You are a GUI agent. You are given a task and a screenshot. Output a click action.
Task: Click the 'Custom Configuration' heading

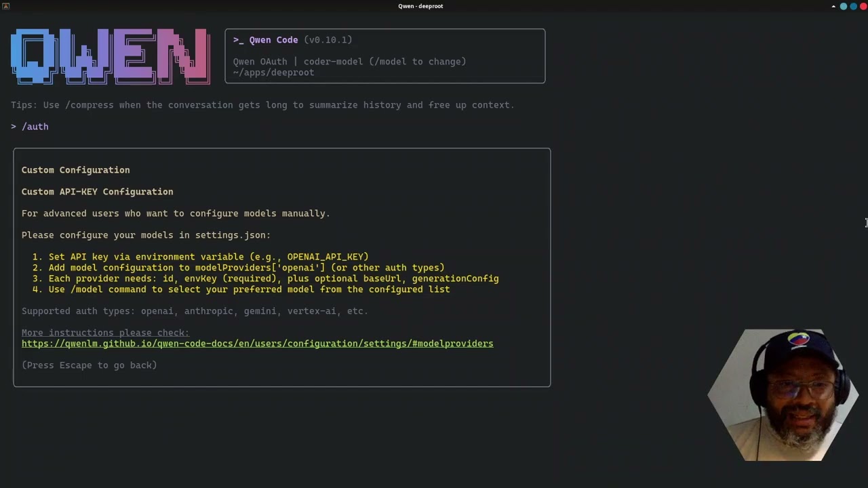(75, 170)
